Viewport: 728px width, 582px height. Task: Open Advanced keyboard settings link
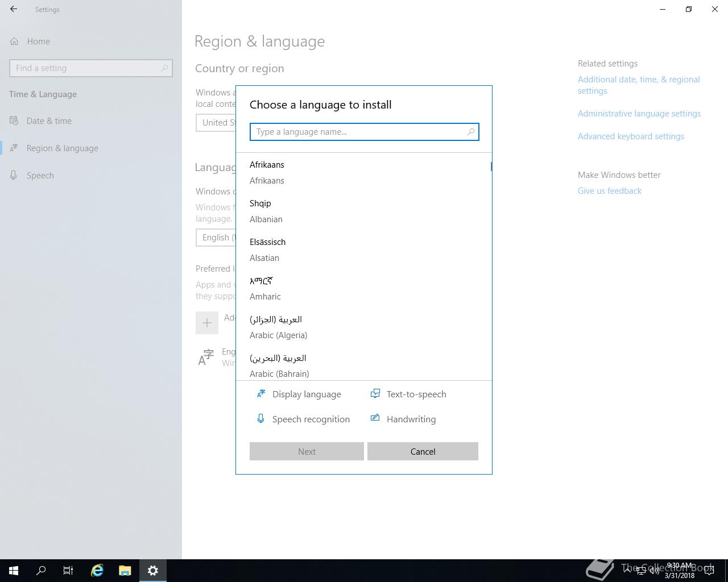[631, 136]
